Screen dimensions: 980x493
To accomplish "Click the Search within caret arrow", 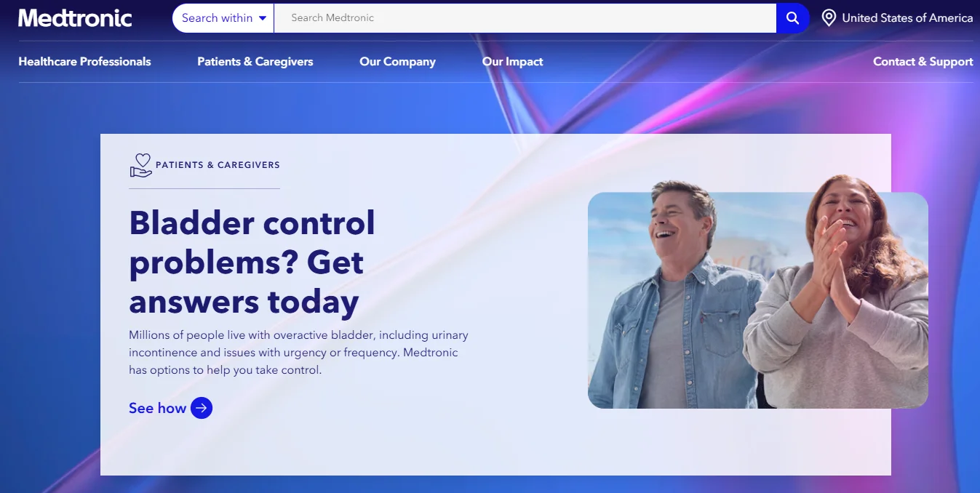I will 263,18.
